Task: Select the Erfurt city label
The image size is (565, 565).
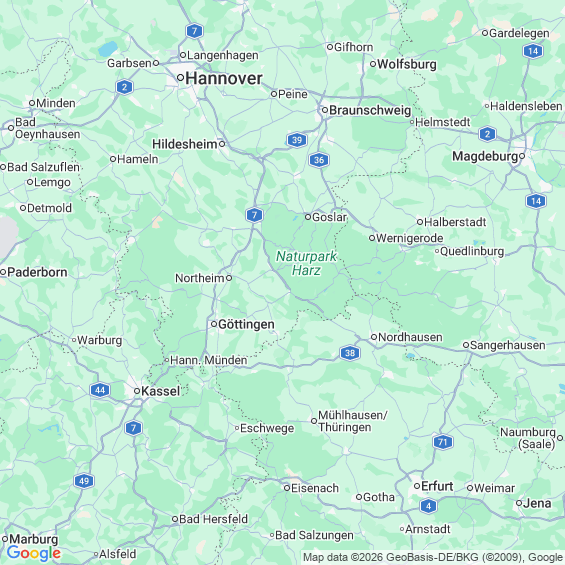Action: click(437, 486)
